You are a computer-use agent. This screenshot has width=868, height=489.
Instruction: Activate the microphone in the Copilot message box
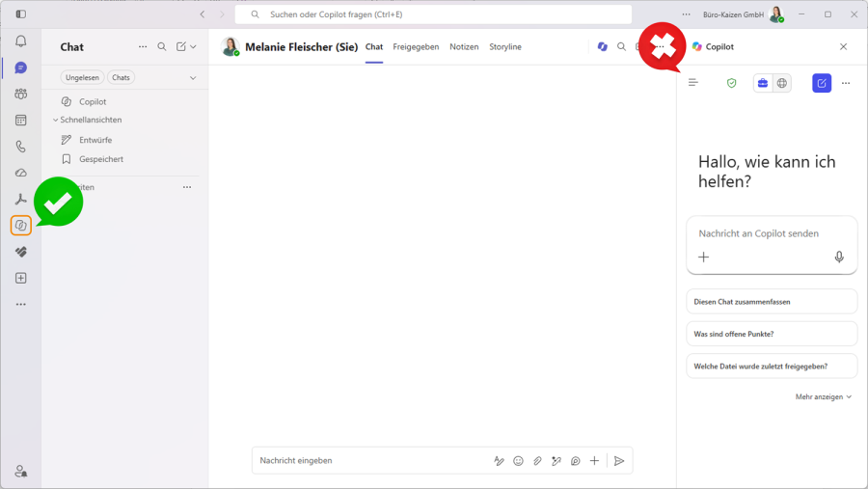click(839, 257)
